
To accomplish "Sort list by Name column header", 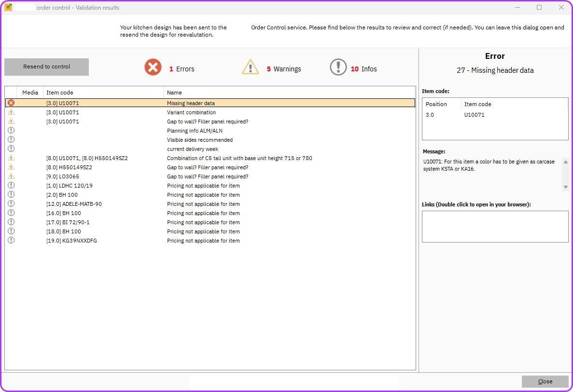I will point(174,93).
